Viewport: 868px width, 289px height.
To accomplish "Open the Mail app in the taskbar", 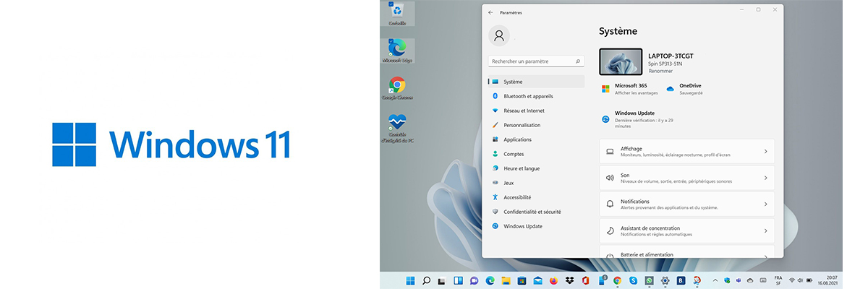I will [538, 280].
